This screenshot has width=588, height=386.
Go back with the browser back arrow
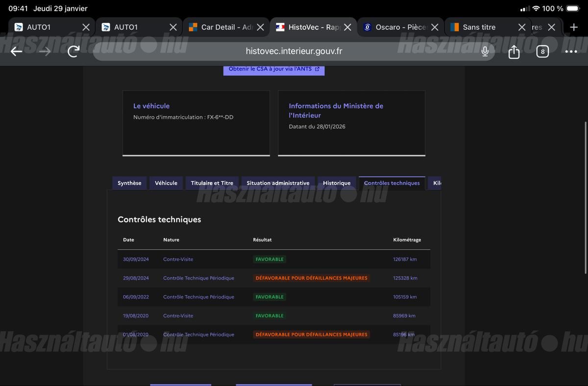[x=16, y=51]
